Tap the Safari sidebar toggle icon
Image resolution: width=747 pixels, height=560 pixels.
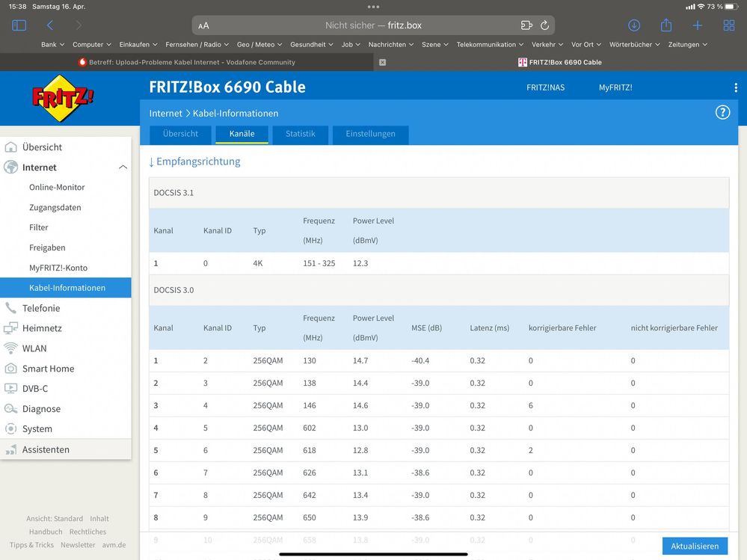pyautogui.click(x=19, y=25)
